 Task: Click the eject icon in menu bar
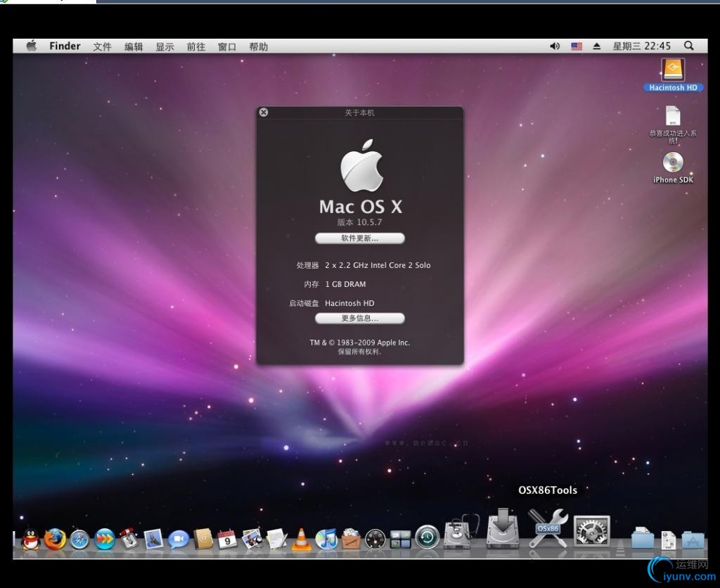pos(596,46)
